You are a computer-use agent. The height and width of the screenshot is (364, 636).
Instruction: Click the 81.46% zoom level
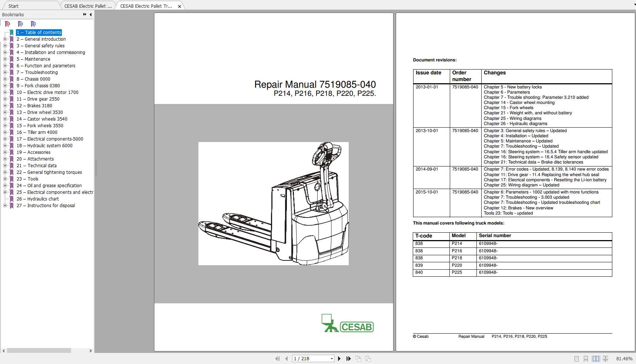coord(624,359)
